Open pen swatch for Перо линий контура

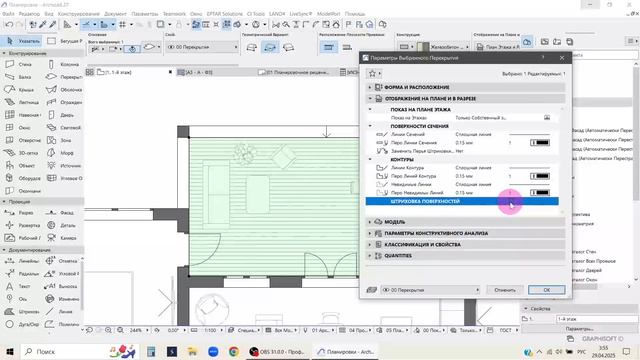tap(540, 176)
